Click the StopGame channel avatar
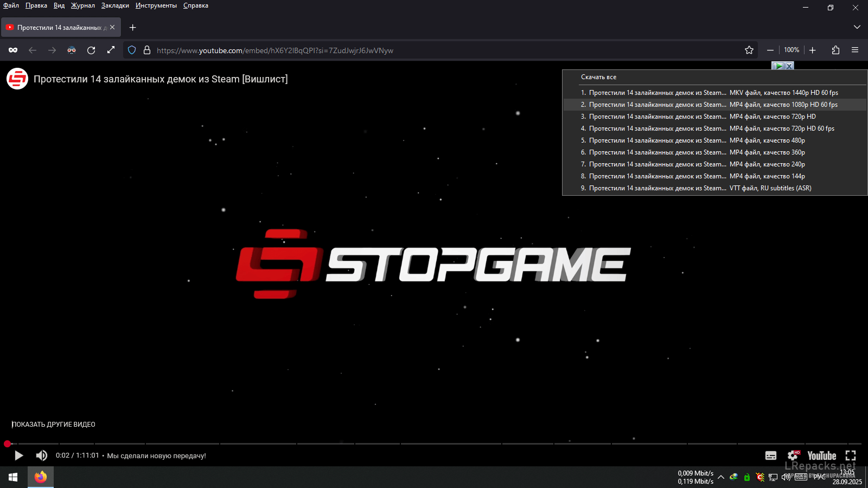 [17, 79]
